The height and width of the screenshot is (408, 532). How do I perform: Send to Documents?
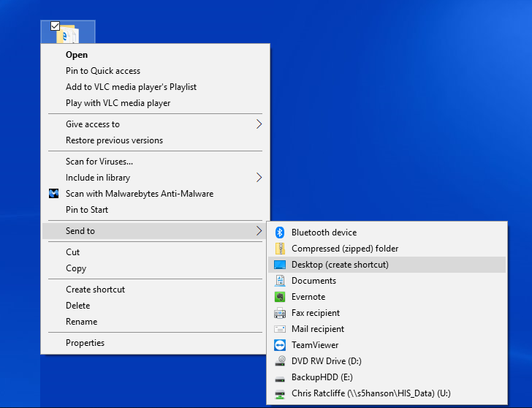(x=387, y=281)
